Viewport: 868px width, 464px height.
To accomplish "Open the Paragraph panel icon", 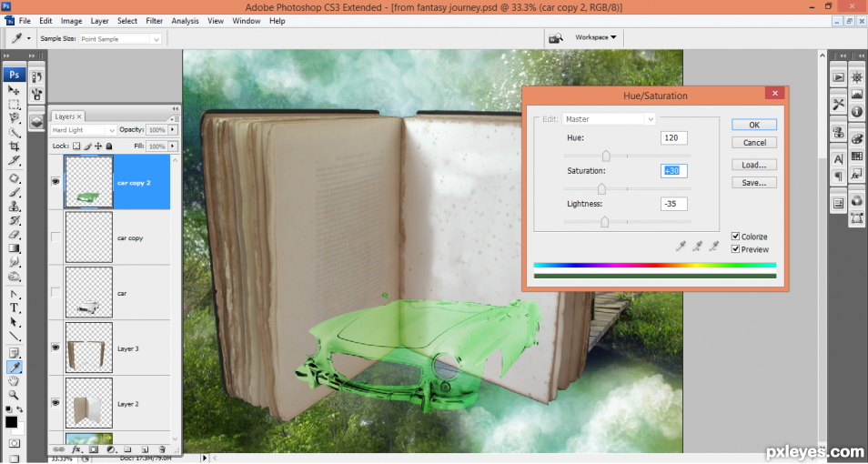I will [838, 177].
